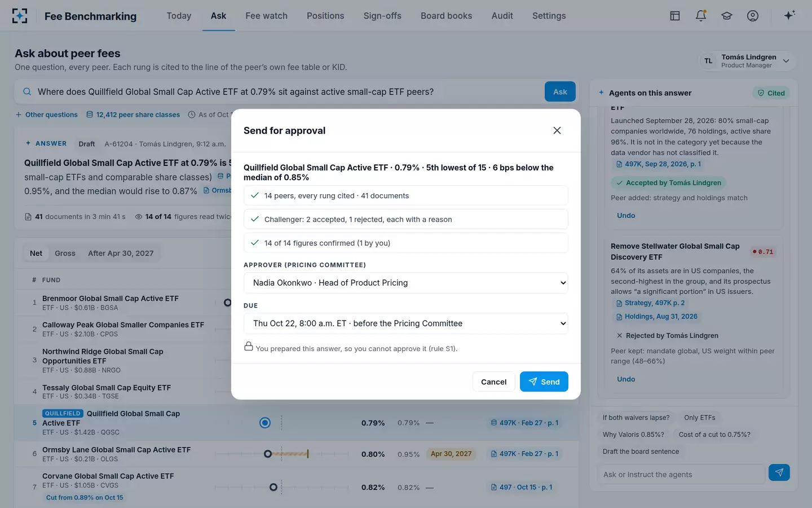812x508 pixels.
Task: Click Cancel in the approval dialog
Action: (x=493, y=382)
